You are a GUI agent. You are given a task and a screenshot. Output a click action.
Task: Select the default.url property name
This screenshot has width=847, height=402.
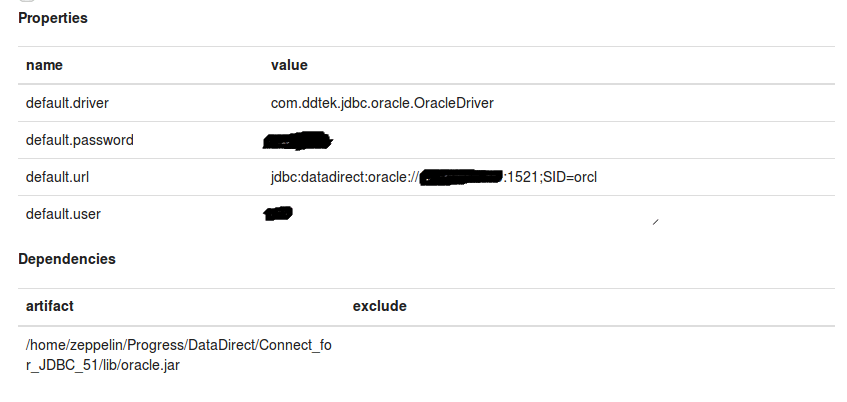click(59, 177)
